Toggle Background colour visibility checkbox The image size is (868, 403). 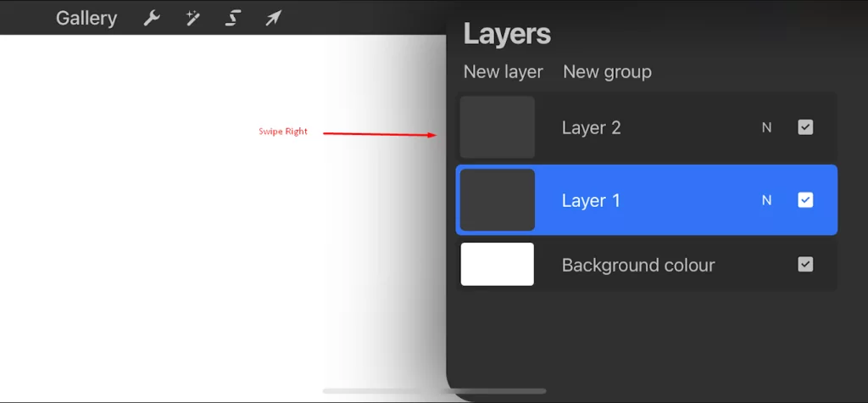click(805, 265)
